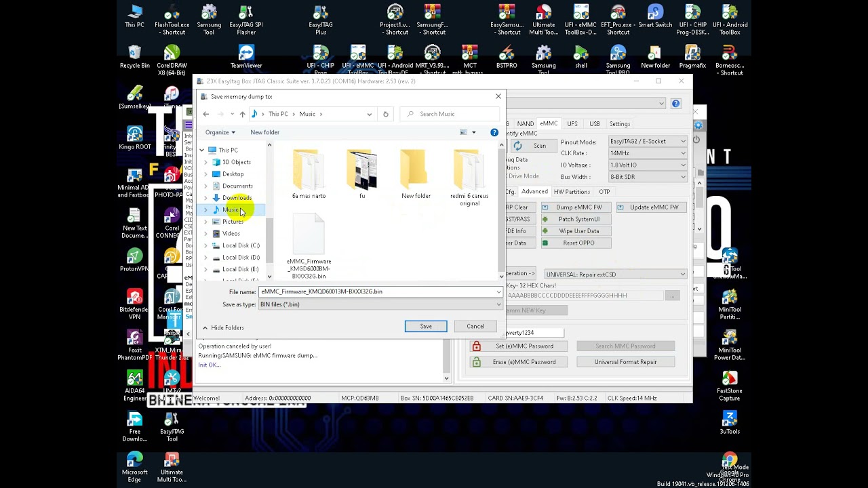
Task: Open Recycle Bin desktop icon
Action: pyautogui.click(x=134, y=58)
